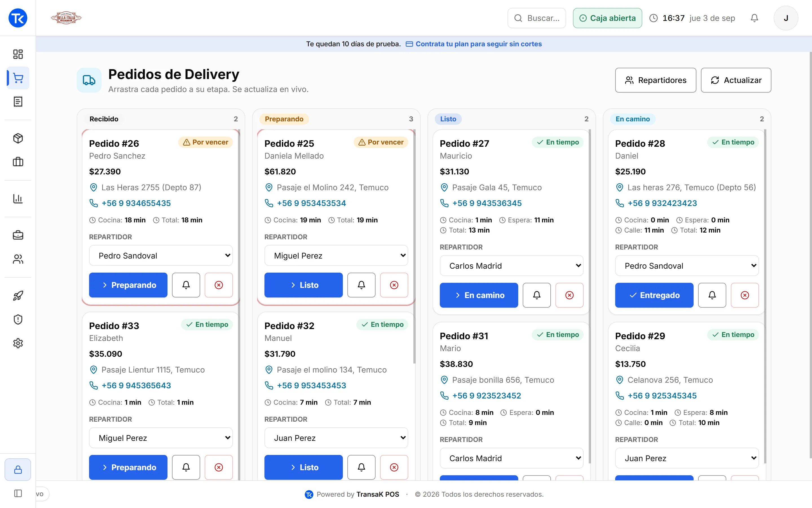The height and width of the screenshot is (508, 812).
Task: Mark Pedido #25 as Listo
Action: (x=303, y=285)
